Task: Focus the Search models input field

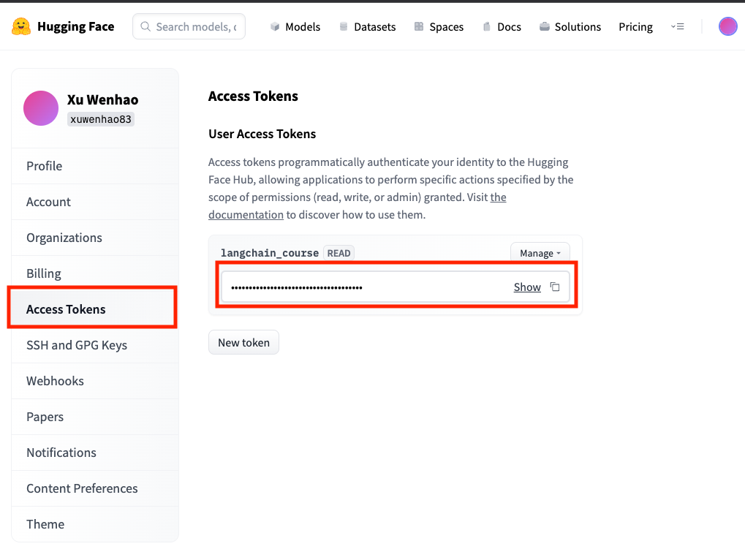Action: pyautogui.click(x=195, y=27)
